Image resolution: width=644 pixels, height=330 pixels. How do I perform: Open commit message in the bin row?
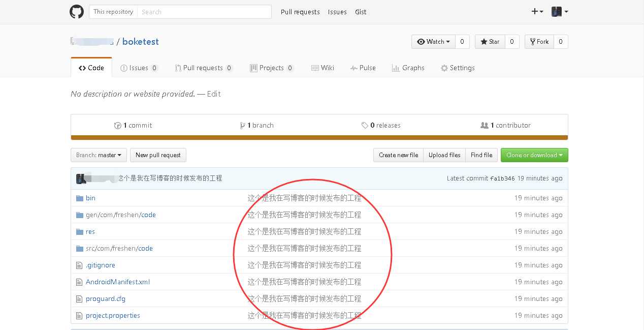click(304, 198)
